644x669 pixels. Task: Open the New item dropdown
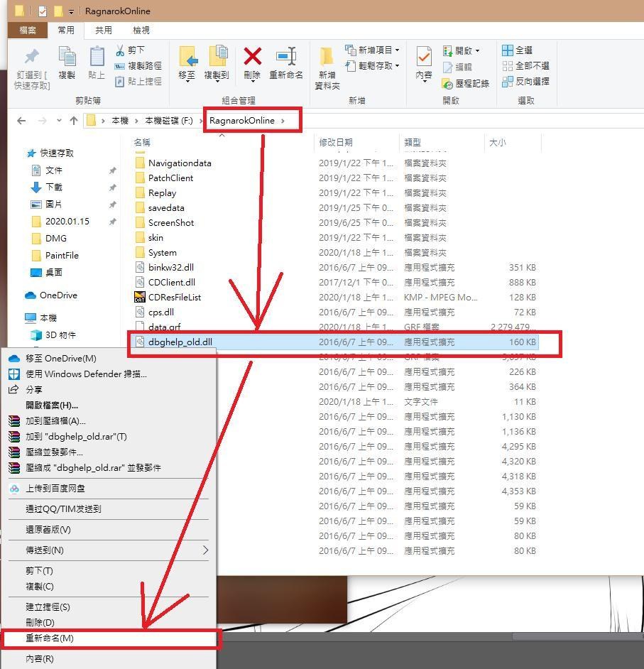[x=398, y=50]
